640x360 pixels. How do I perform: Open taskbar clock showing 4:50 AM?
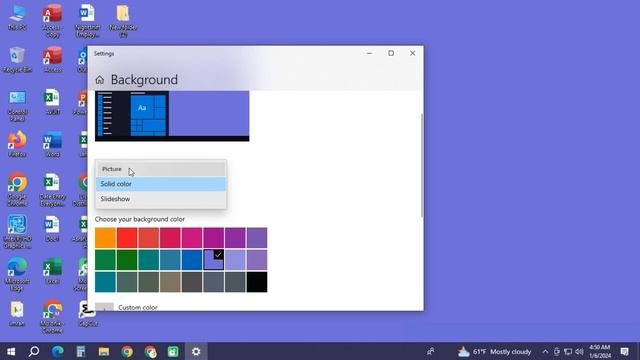coord(600,351)
